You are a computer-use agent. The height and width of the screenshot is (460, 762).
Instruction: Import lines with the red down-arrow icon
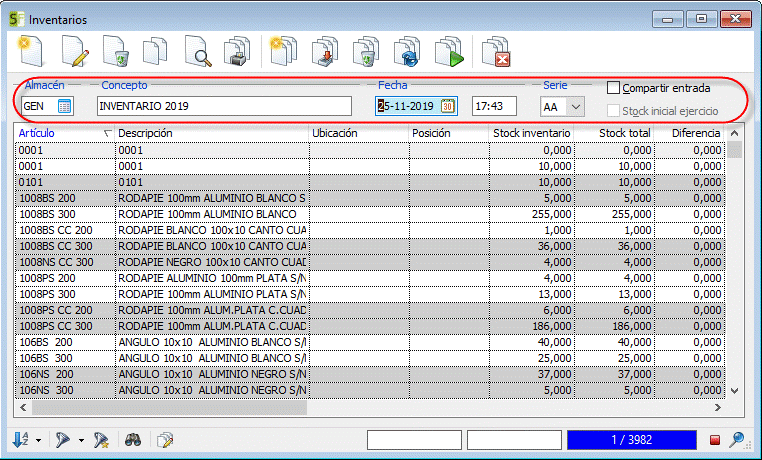(x=325, y=51)
